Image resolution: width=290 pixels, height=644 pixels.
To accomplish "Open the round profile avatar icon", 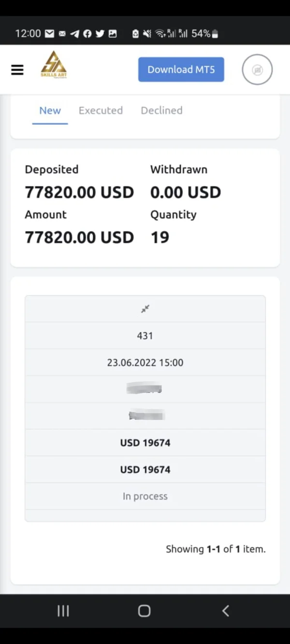I will click(257, 70).
